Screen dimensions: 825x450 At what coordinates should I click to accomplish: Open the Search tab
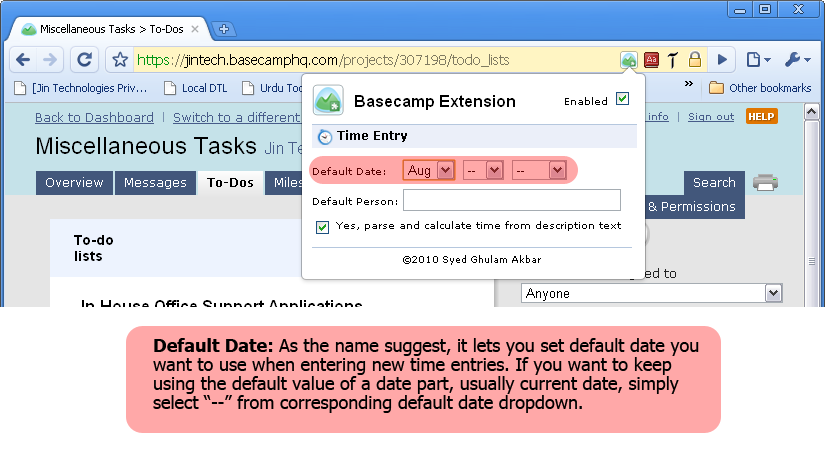714,183
